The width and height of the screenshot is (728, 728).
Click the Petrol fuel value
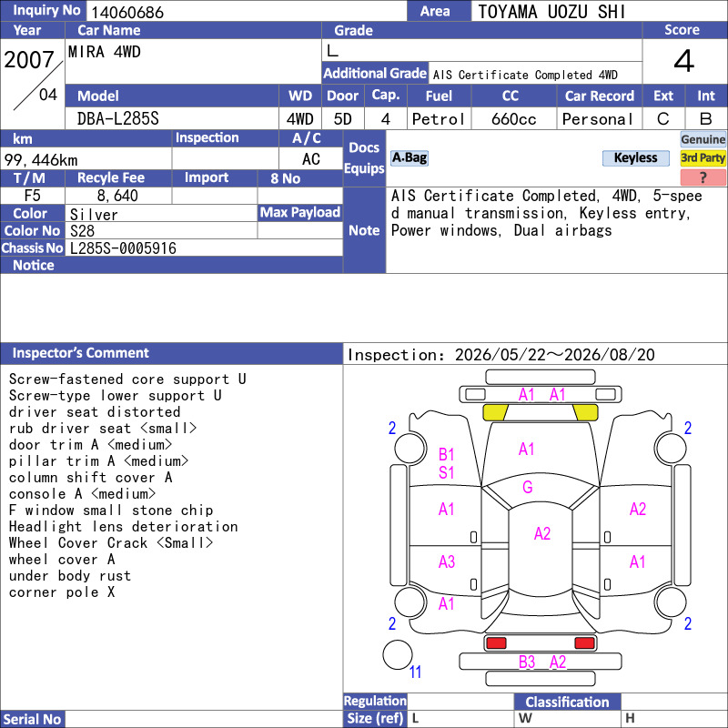point(439,119)
